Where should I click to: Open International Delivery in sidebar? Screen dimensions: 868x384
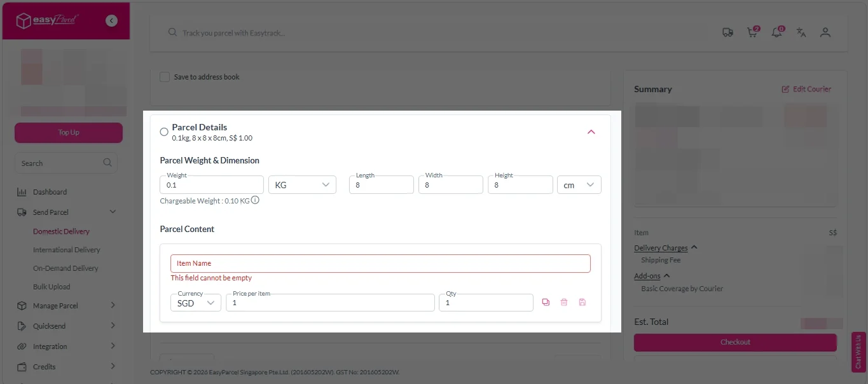pyautogui.click(x=67, y=250)
